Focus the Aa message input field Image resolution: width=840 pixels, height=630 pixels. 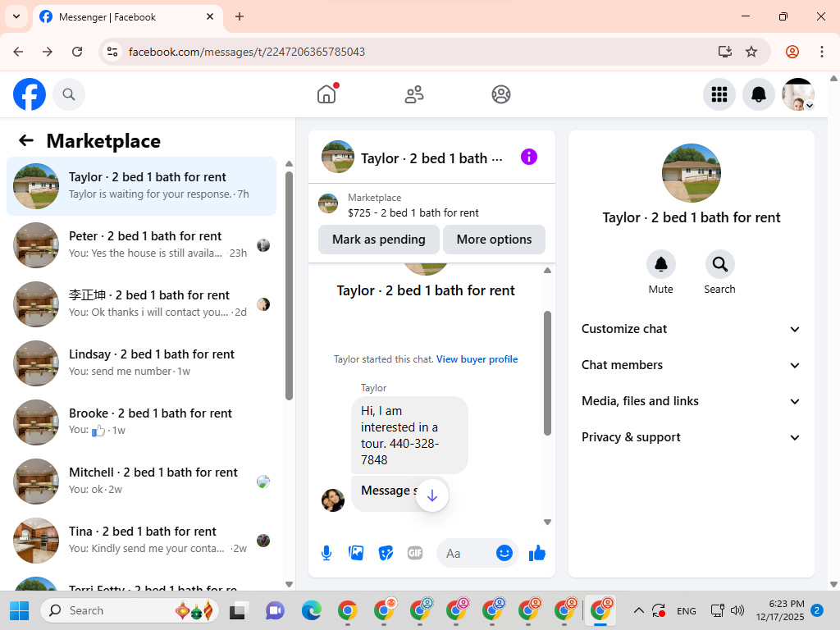tap(466, 554)
